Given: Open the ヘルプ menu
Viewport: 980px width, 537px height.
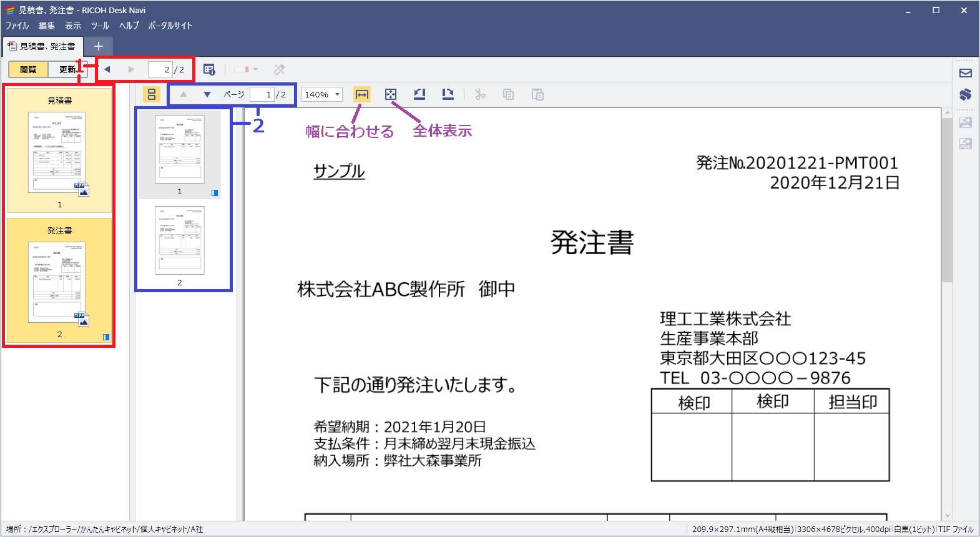Looking at the screenshot, I should tap(129, 26).
